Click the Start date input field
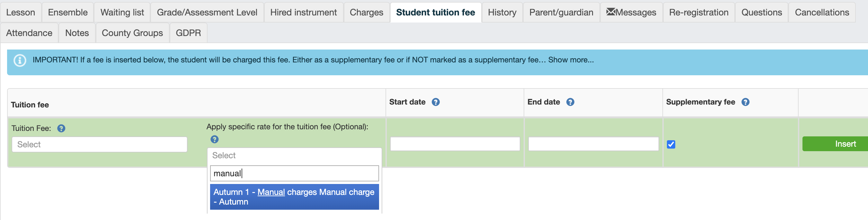The height and width of the screenshot is (220, 868). 455,144
